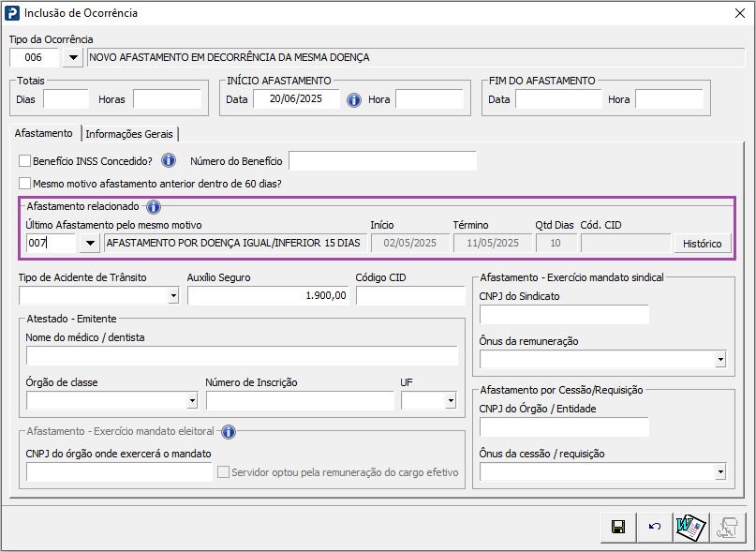Screen dimensions: 756x552
Task: Click the undo arrow icon
Action: (x=655, y=528)
